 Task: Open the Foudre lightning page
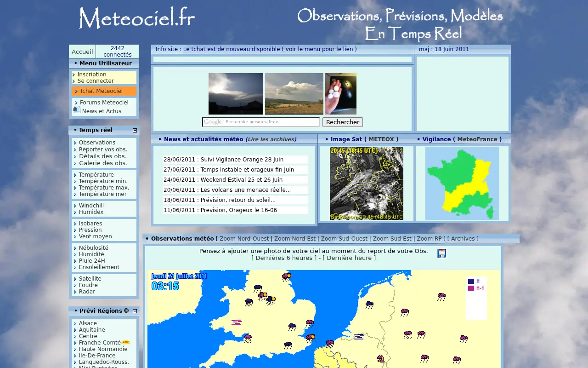tap(88, 285)
